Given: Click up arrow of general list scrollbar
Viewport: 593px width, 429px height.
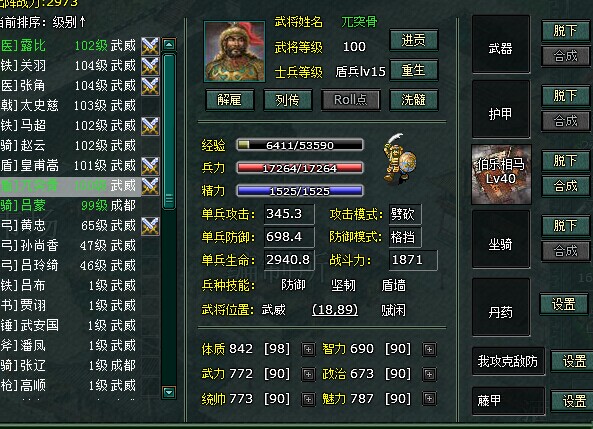Looking at the screenshot, I should tap(169, 45).
